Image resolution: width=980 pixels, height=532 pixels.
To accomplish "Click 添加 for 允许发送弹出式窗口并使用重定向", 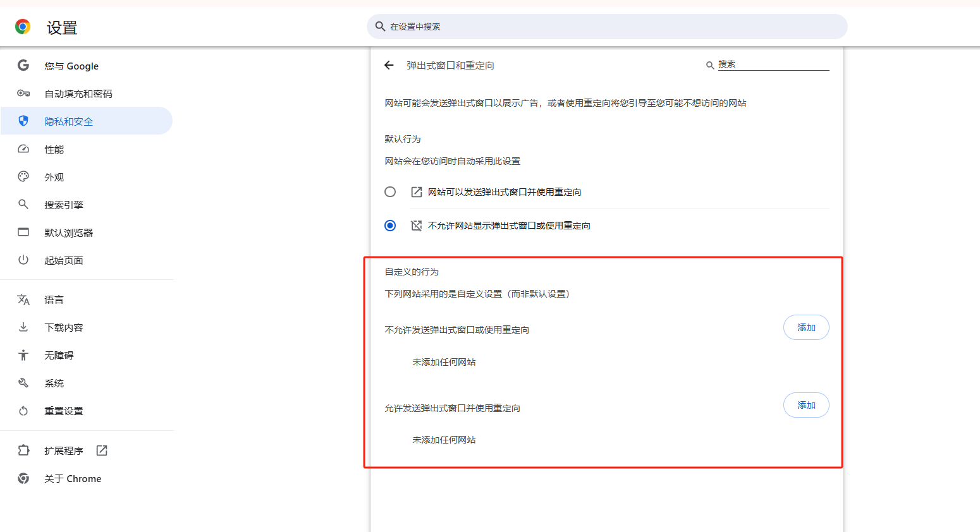I will click(806, 405).
